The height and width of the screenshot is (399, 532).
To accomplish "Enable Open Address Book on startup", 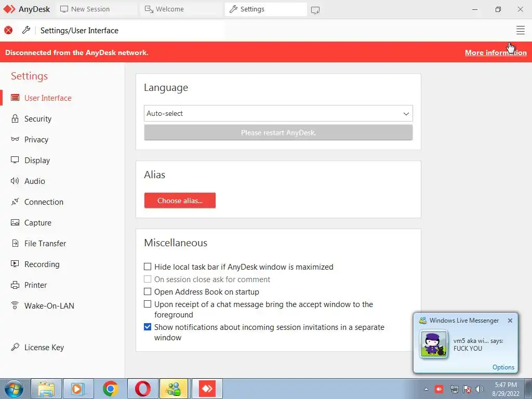I will click(x=147, y=291).
